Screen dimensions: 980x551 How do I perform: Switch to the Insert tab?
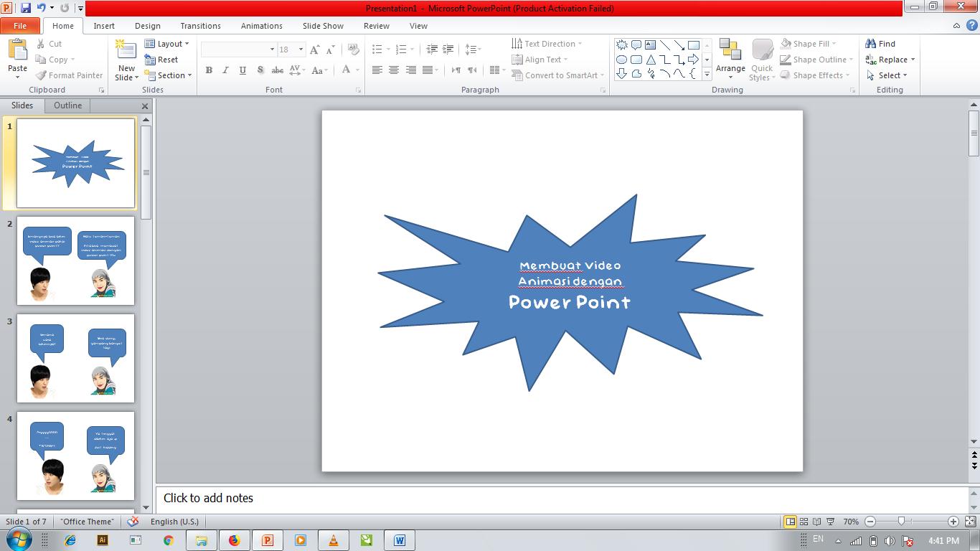click(x=104, y=26)
